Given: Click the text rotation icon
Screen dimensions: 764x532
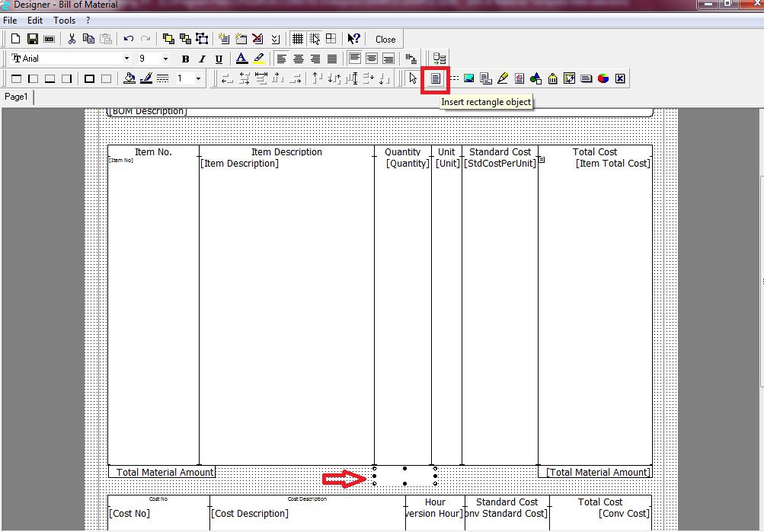Looking at the screenshot, I should (x=411, y=59).
